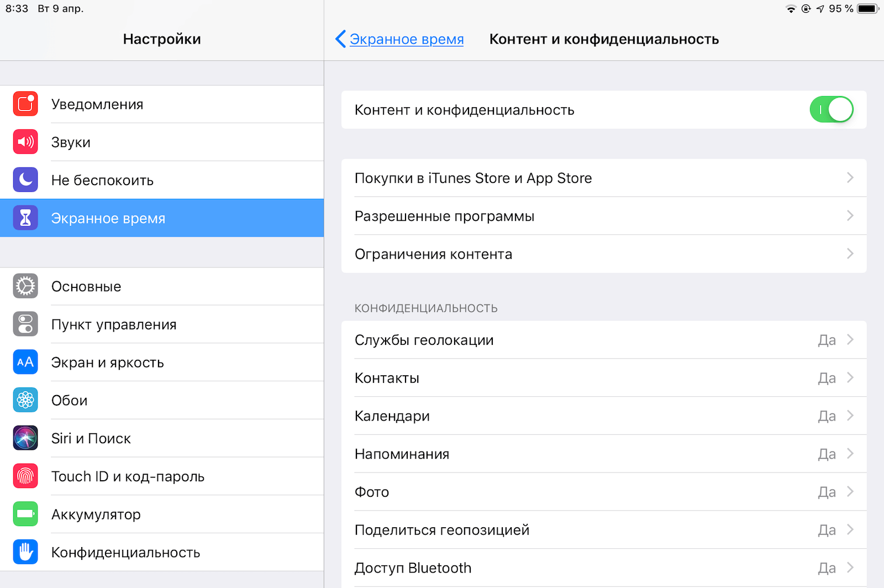Go back via the Экранное время link
The width and height of the screenshot is (884, 588).
coord(407,39)
